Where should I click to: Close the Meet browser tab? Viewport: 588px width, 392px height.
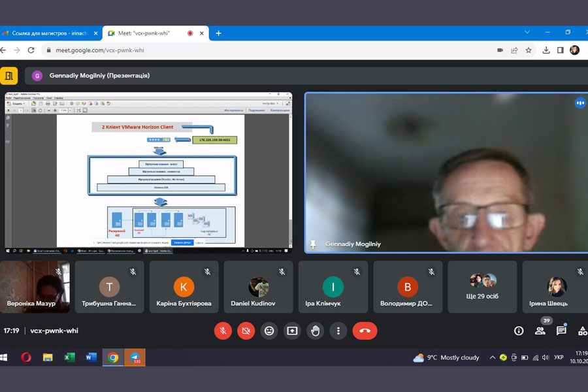coord(202,33)
